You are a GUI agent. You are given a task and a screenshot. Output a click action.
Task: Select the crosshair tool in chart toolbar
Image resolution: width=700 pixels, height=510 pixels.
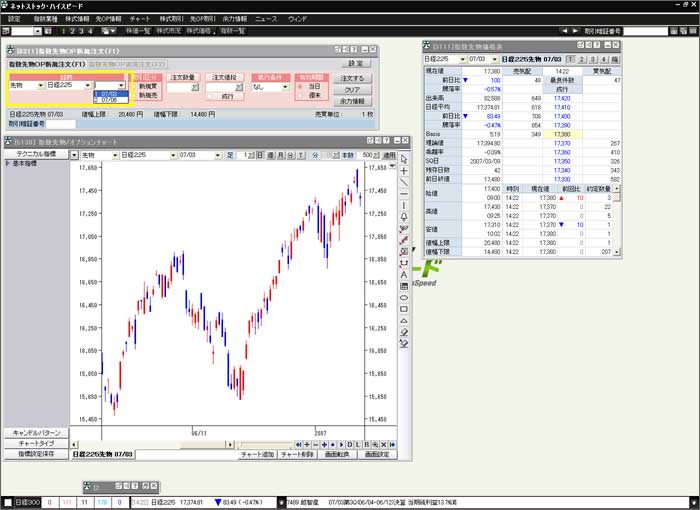[x=404, y=171]
